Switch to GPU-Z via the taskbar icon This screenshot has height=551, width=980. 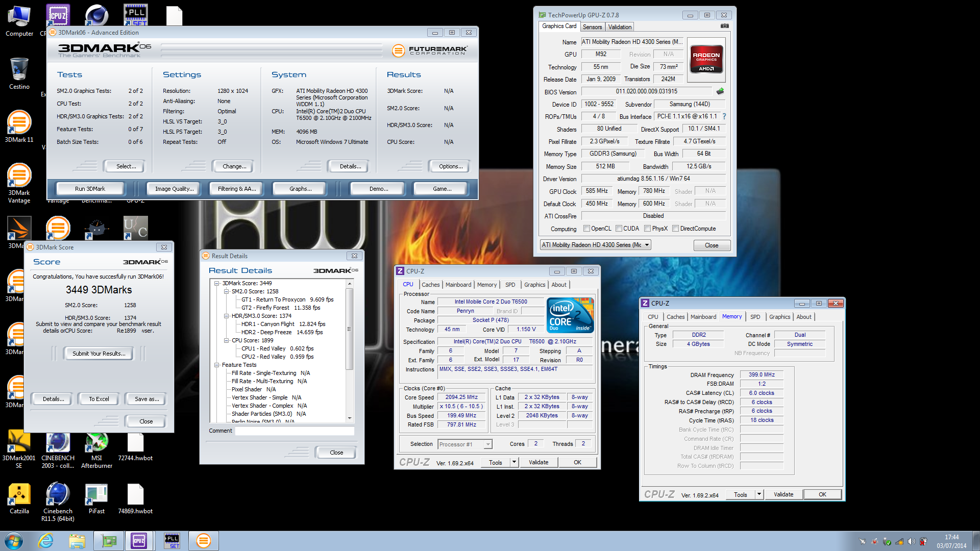[108, 541]
